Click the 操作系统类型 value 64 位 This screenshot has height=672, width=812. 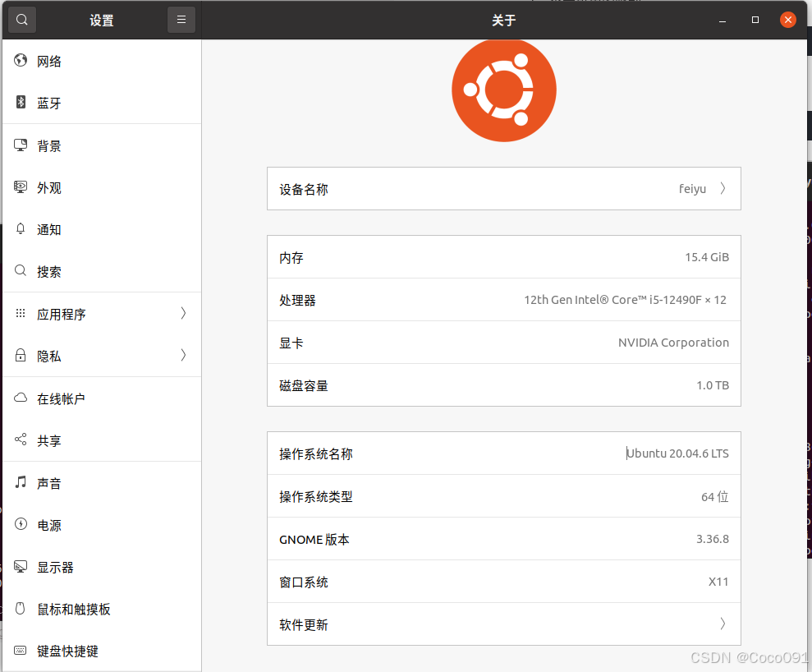coord(714,496)
